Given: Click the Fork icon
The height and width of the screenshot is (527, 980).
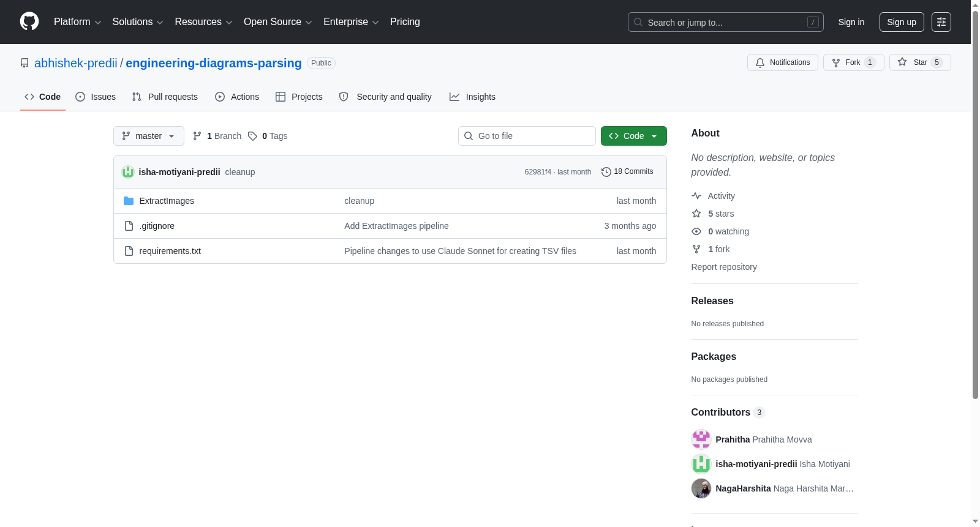Looking at the screenshot, I should pos(836,62).
